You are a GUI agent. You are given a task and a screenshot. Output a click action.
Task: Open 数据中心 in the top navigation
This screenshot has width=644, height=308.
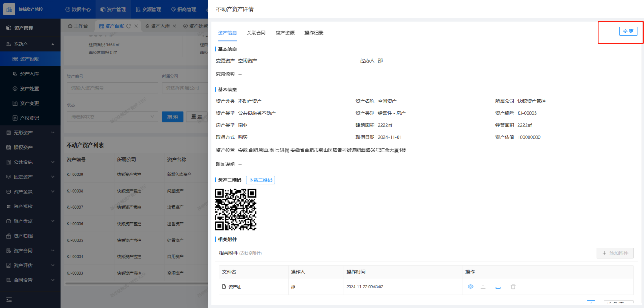tap(78, 9)
